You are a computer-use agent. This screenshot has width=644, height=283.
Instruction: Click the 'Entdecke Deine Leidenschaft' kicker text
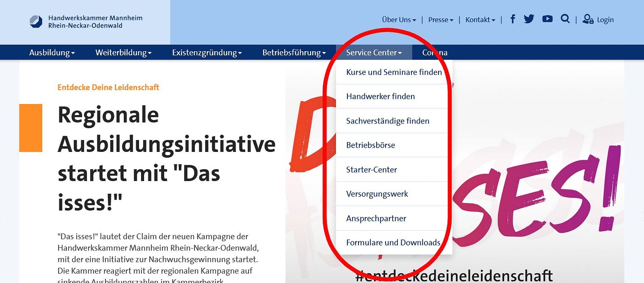(108, 88)
